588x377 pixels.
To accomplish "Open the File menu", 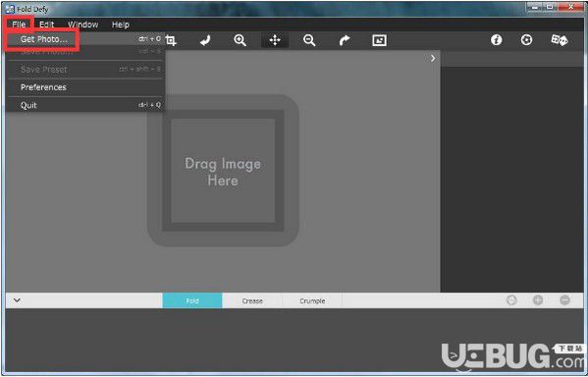I will [x=19, y=25].
